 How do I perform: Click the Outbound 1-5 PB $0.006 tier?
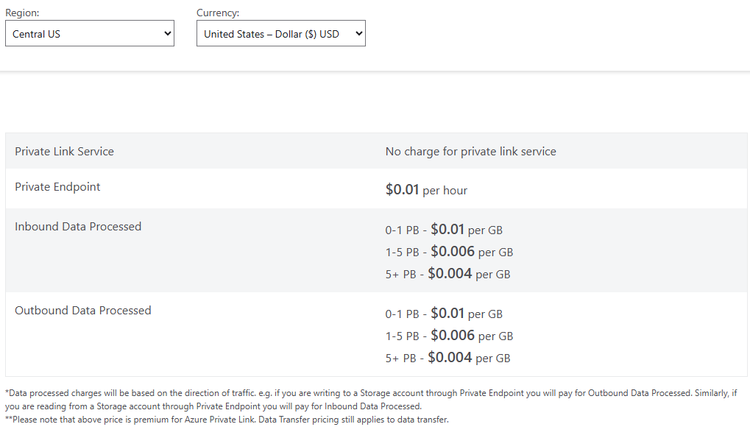pyautogui.click(x=449, y=336)
